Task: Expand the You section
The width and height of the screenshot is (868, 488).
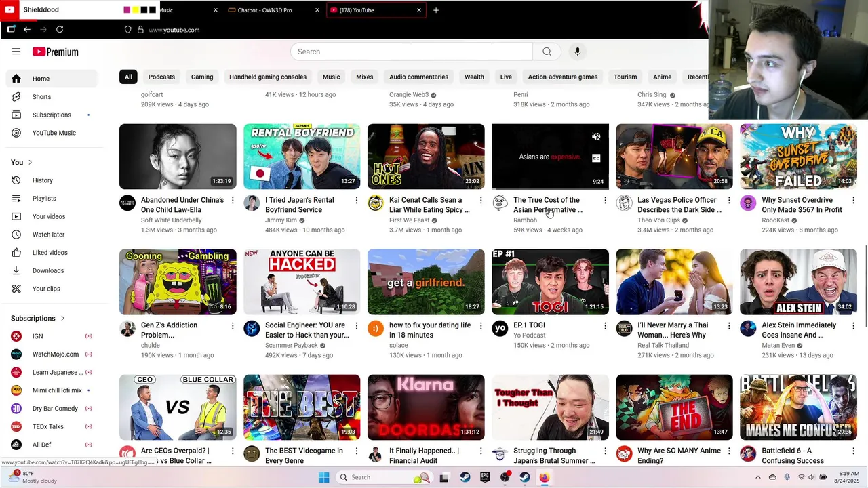Action: click(22, 162)
